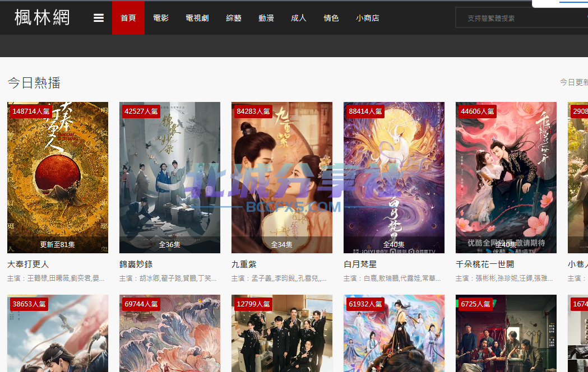Screen dimensions: 588x372
Task: Select the 首頁 navigation tab
Action: tap(128, 18)
